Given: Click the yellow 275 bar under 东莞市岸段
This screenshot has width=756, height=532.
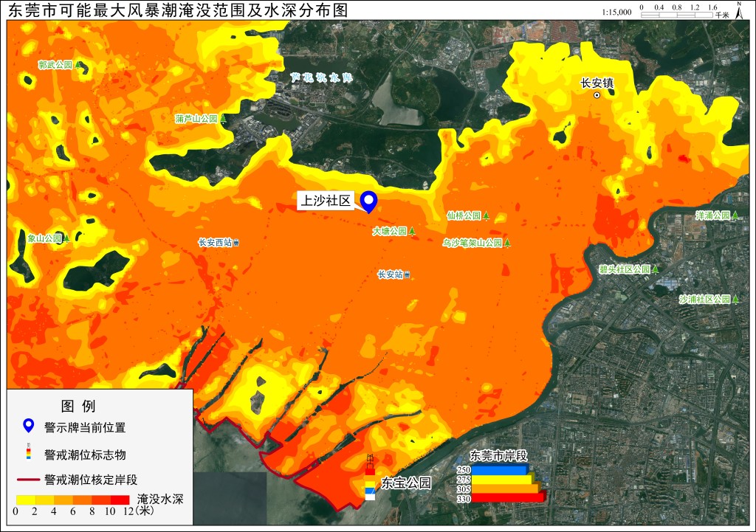Looking at the screenshot, I should 503,479.
